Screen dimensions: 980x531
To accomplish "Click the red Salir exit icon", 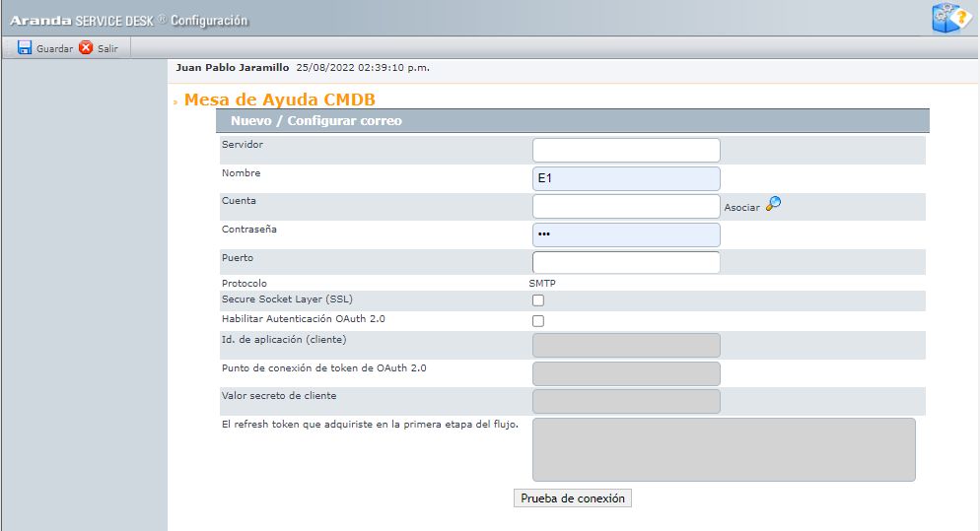I will pos(86,47).
